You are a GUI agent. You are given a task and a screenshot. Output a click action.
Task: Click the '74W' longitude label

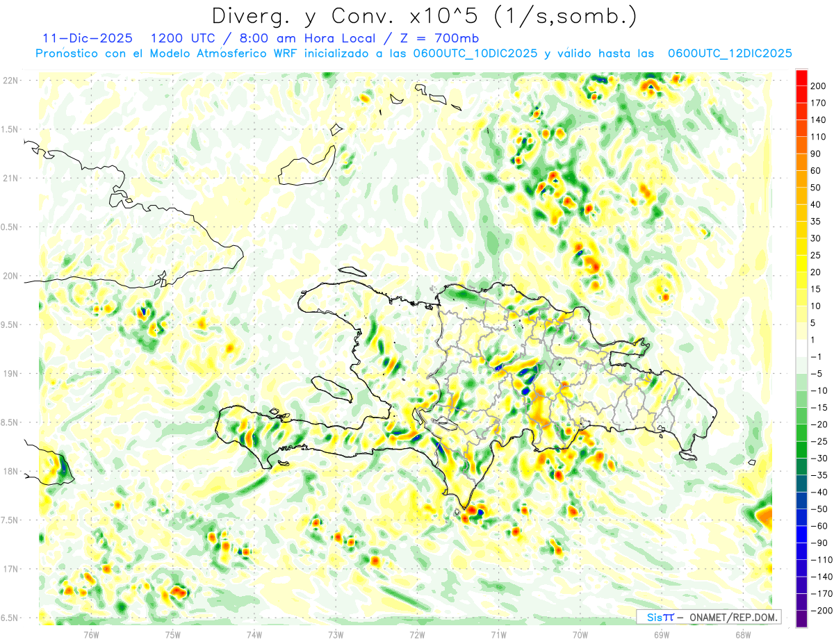[254, 634]
